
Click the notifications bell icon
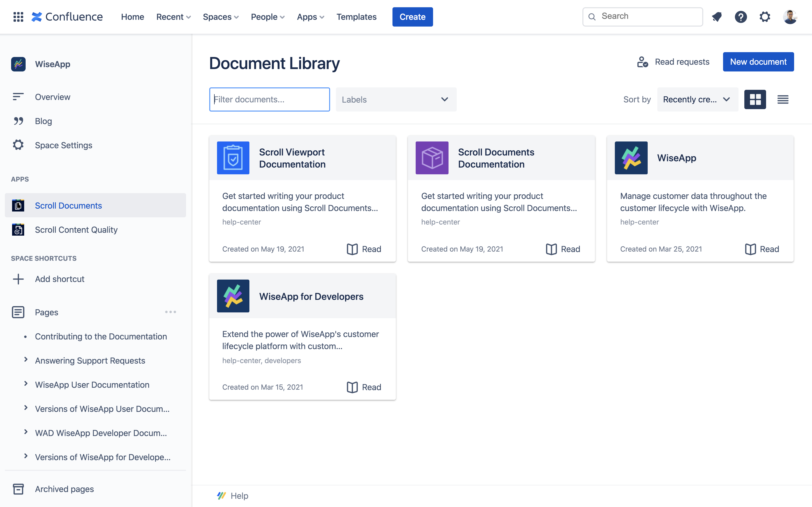717,17
